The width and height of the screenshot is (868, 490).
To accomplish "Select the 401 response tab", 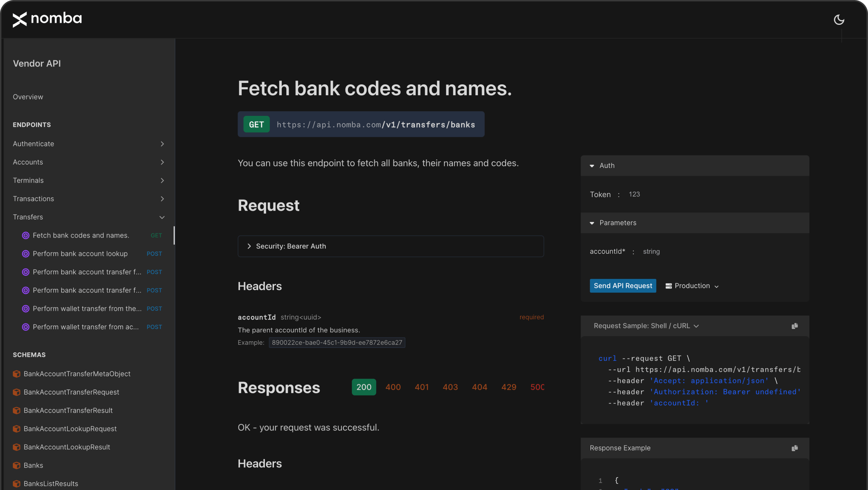I will (422, 387).
